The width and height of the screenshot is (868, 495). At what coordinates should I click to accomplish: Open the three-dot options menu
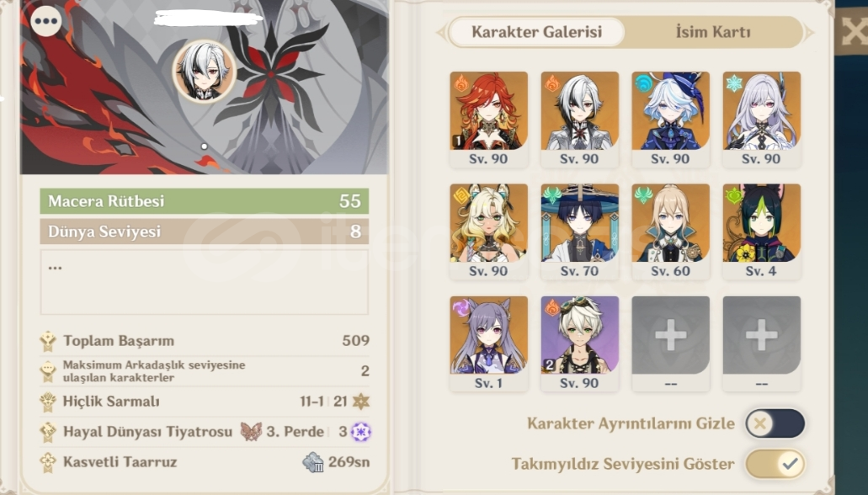(x=46, y=21)
